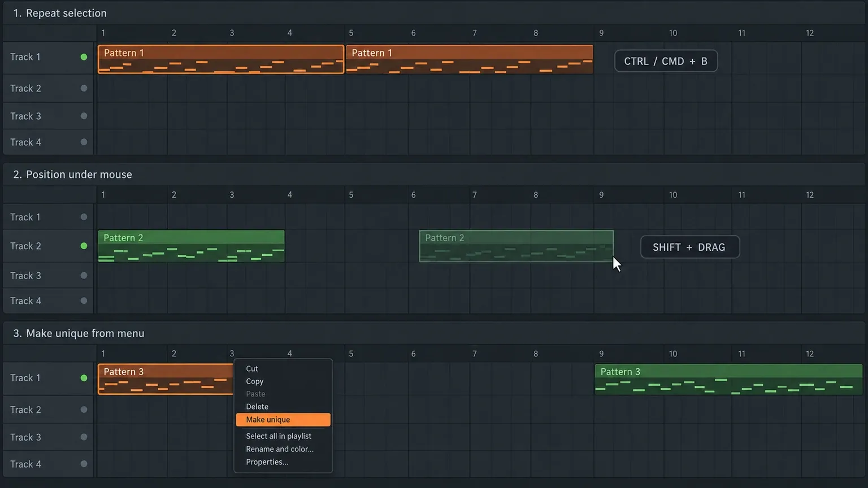Click bar 9 on the Repeat selection ruler
The height and width of the screenshot is (488, 868).
[601, 33]
